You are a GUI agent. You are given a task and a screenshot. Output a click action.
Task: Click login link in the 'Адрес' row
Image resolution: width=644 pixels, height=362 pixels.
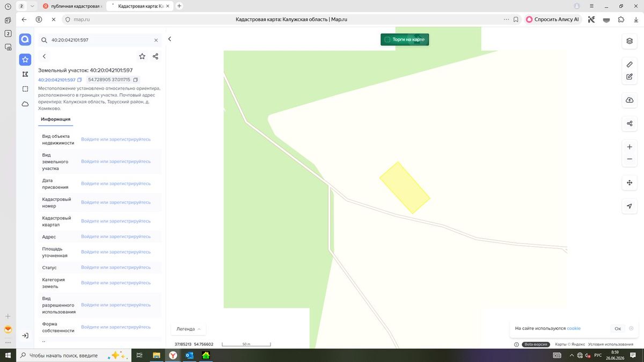116,237
